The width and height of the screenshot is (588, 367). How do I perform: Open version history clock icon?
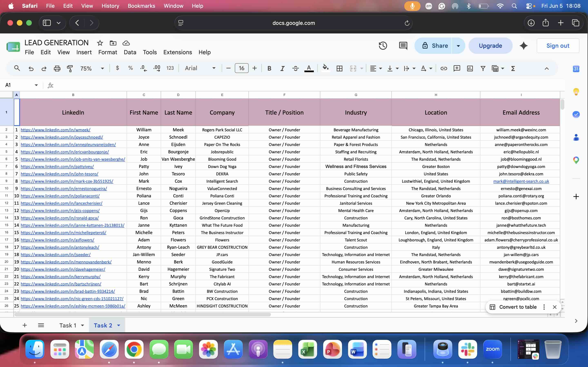(383, 46)
